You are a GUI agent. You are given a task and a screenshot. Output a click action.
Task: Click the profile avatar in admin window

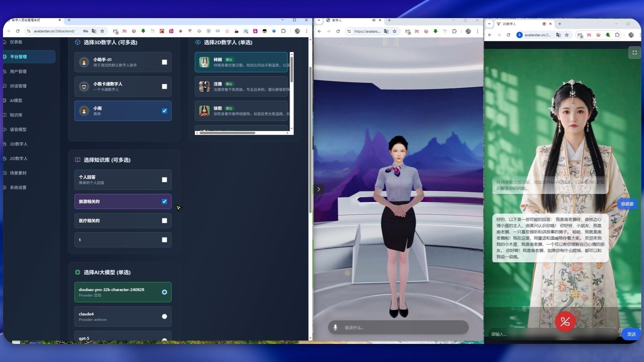click(297, 31)
